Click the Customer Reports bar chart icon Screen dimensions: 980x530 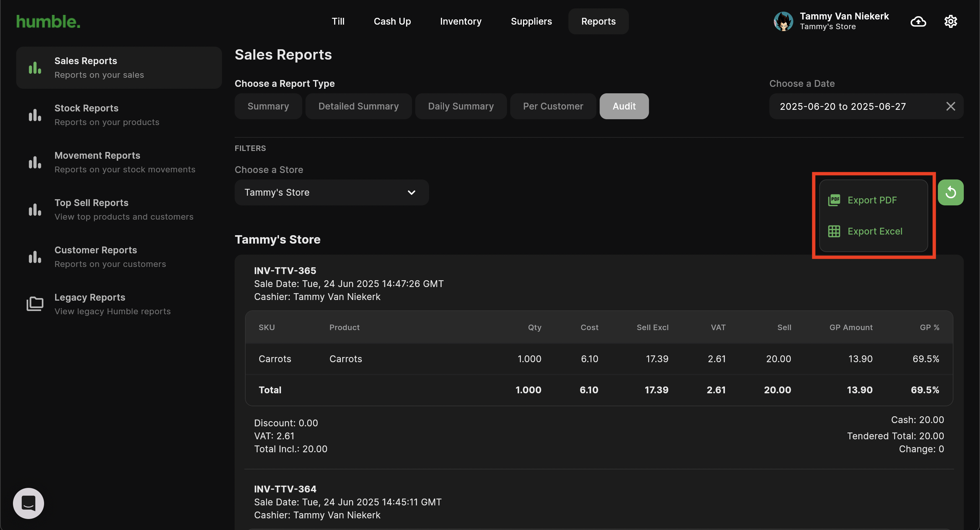35,257
